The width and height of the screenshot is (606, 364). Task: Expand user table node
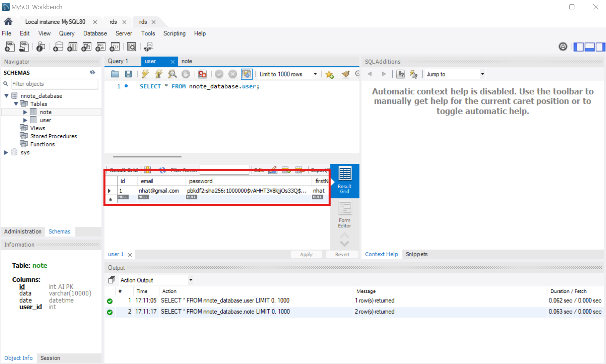pyautogui.click(x=25, y=120)
